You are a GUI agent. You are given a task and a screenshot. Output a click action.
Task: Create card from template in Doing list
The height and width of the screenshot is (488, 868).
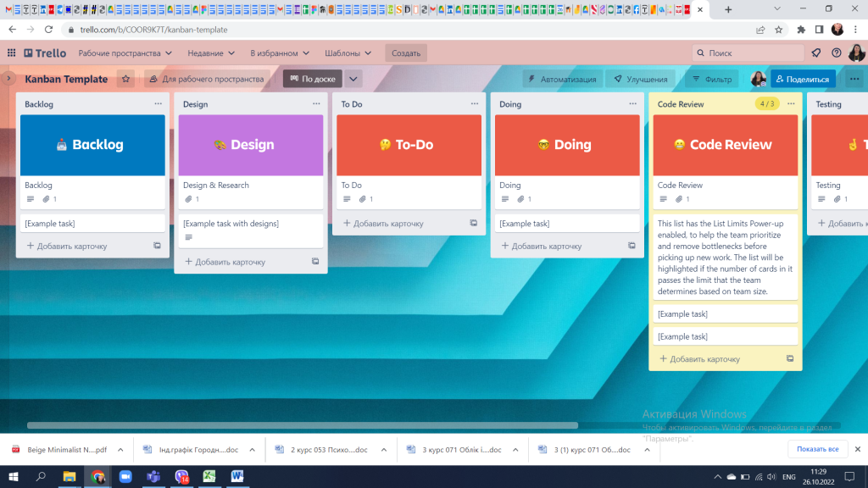click(632, 246)
